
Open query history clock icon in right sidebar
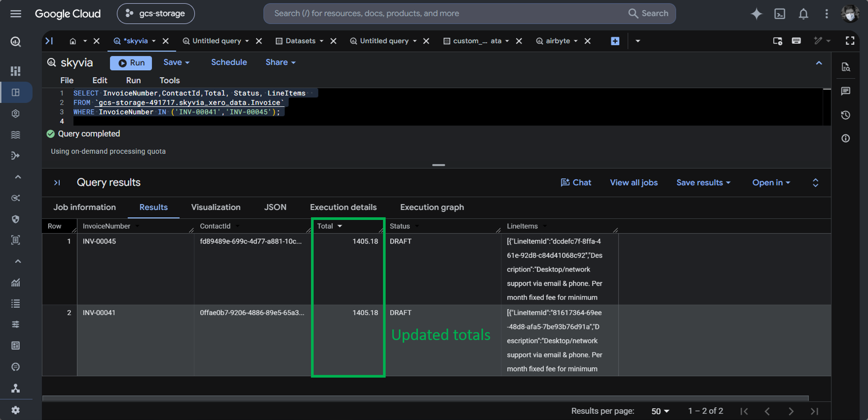pos(845,115)
